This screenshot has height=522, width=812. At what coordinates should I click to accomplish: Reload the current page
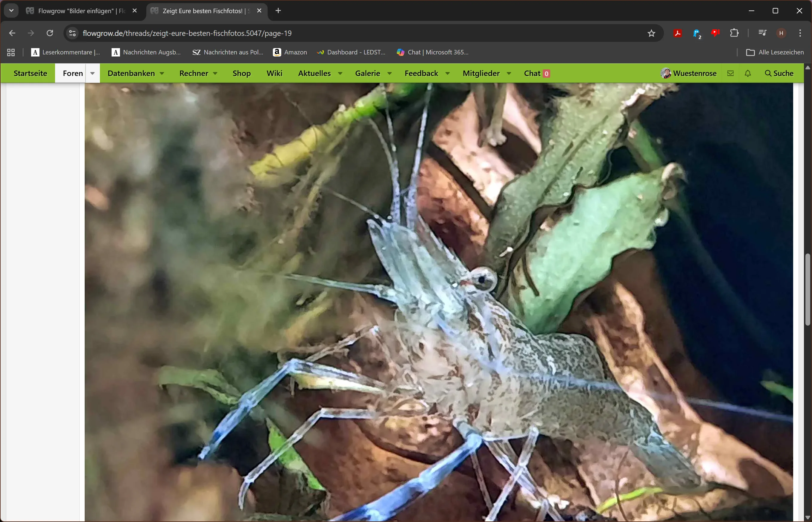pos(50,33)
